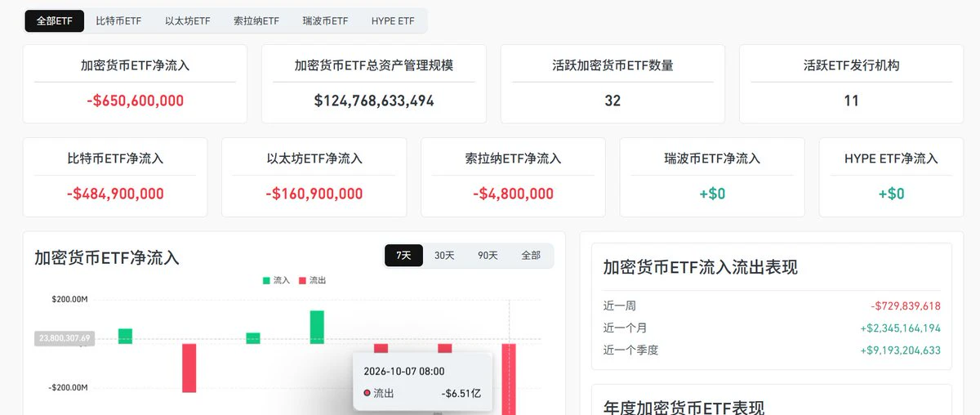
Task: Click the 活跃ETF发行机构 card title
Action: (851, 65)
